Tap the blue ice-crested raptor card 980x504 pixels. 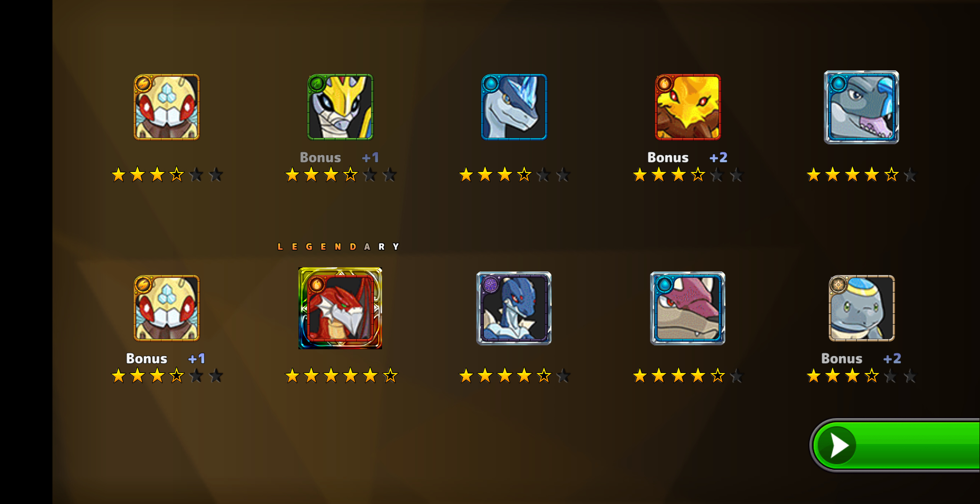click(514, 107)
